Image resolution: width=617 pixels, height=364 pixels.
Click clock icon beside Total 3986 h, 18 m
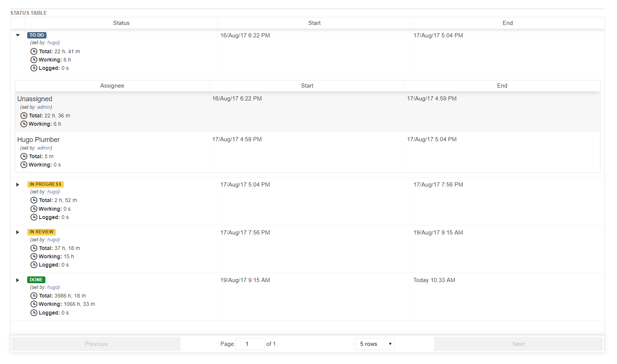34,296
